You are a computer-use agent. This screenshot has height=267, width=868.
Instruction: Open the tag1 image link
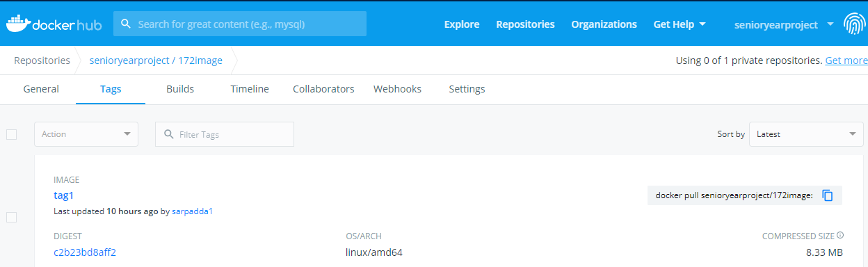coord(63,195)
